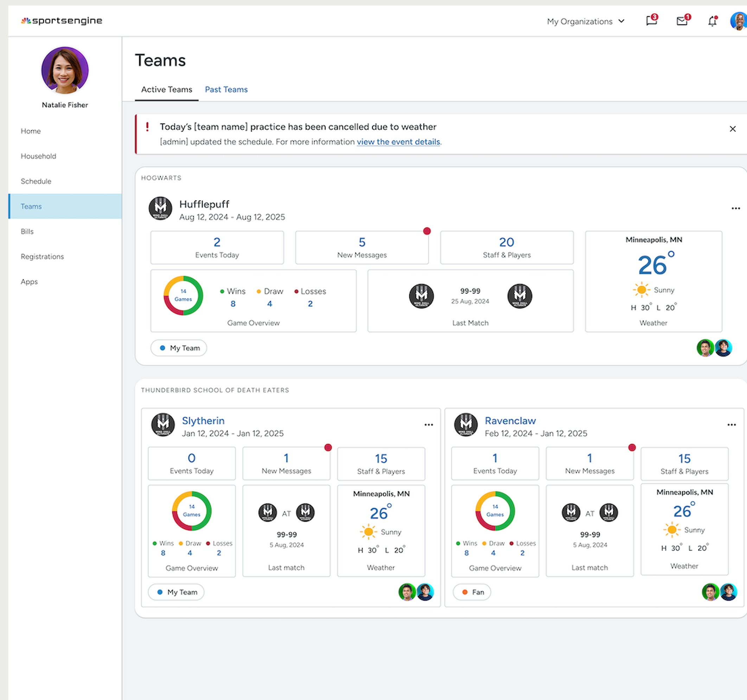This screenshot has height=700, width=747.
Task: Open the Slytherin team link
Action: [x=203, y=421]
